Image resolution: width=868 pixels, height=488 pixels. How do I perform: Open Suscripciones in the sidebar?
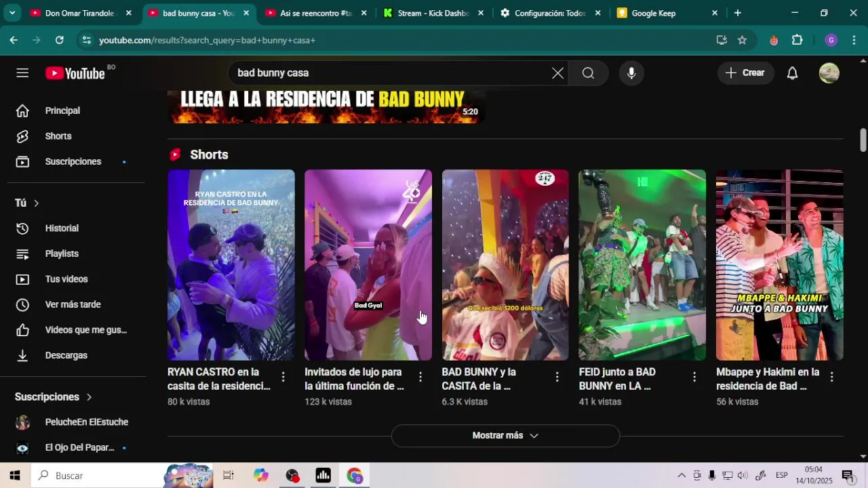(73, 162)
